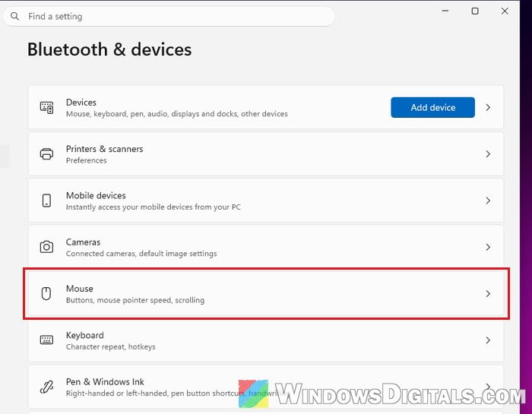Click the search magnifier icon
Viewport: 532px width, 414px height.
coord(14,16)
